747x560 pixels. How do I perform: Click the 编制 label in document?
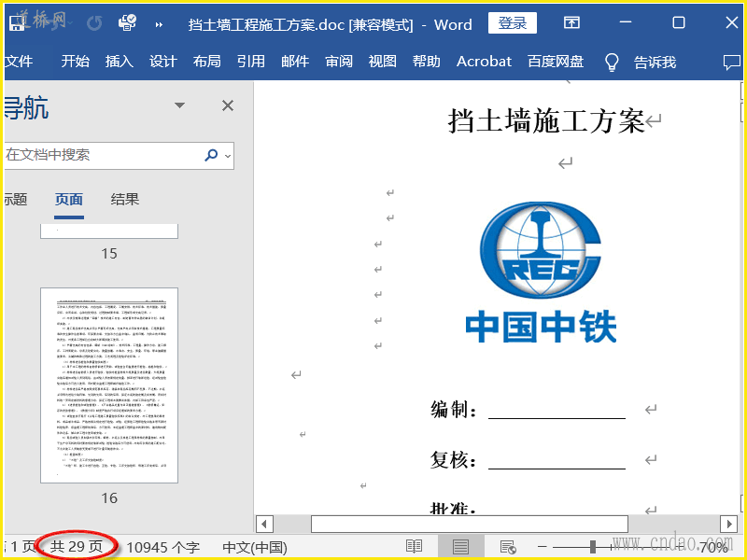pos(454,410)
